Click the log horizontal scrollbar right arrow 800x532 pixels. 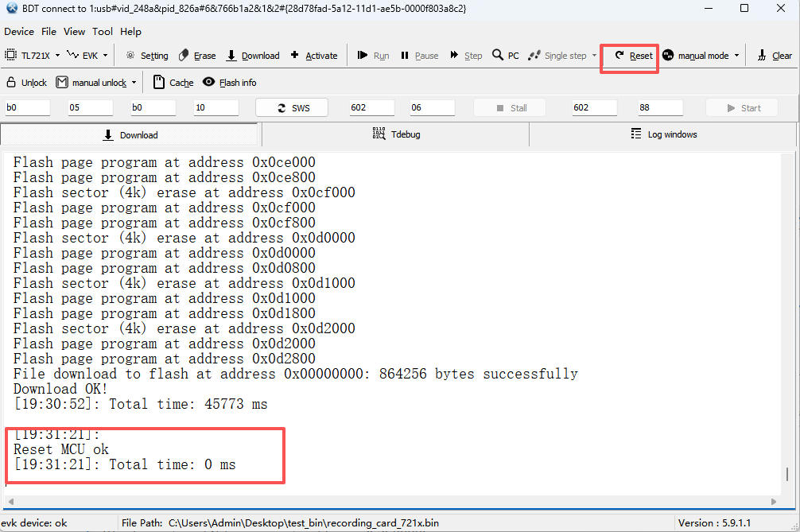point(774,502)
